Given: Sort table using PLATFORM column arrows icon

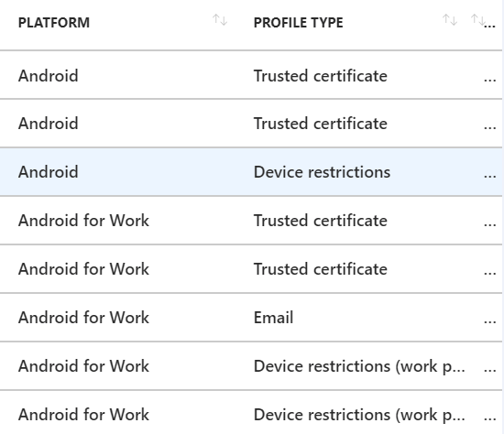Looking at the screenshot, I should click(x=220, y=20).
